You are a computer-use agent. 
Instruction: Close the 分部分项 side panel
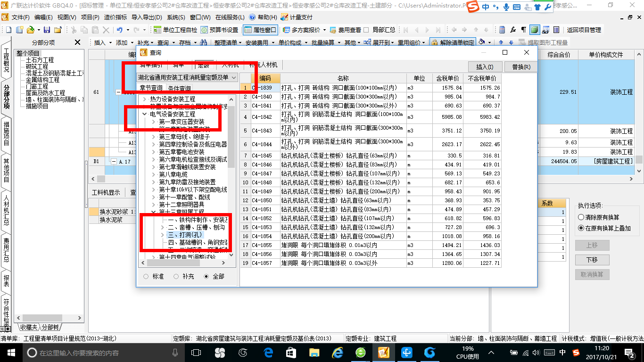78,42
